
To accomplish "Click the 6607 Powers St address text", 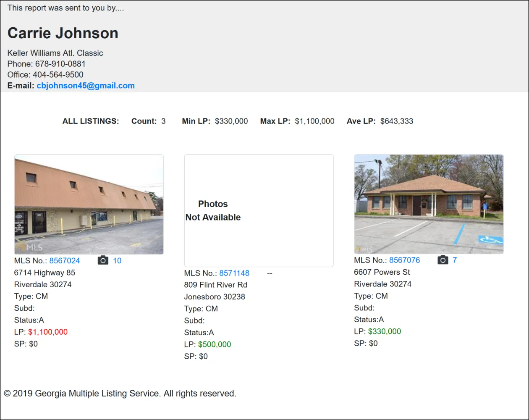I will coord(382,272).
